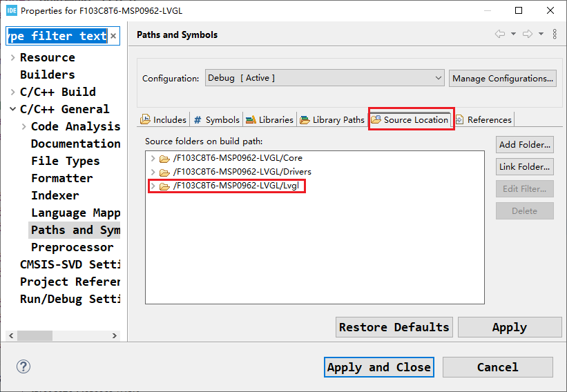Switch to the Includes tab
The height and width of the screenshot is (392, 567).
coord(163,119)
